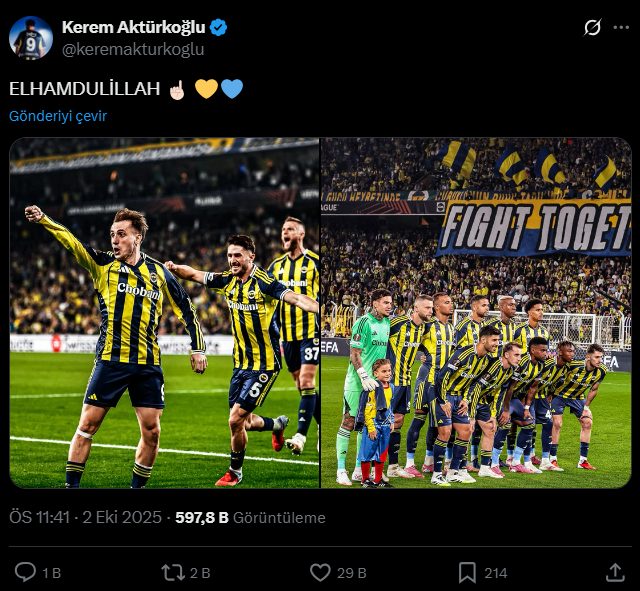This screenshot has height=591, width=640.
Task: Click the repost arrows icon
Action: (173, 573)
